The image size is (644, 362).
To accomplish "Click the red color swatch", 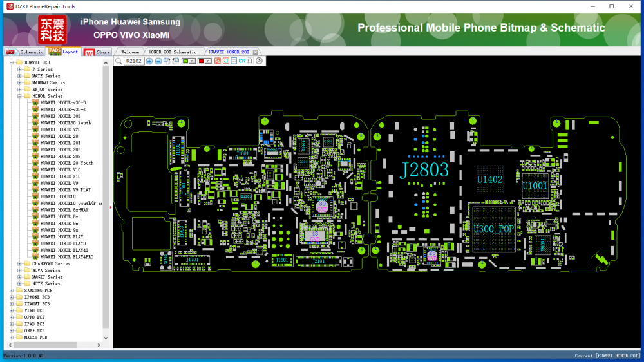I will point(201,61).
